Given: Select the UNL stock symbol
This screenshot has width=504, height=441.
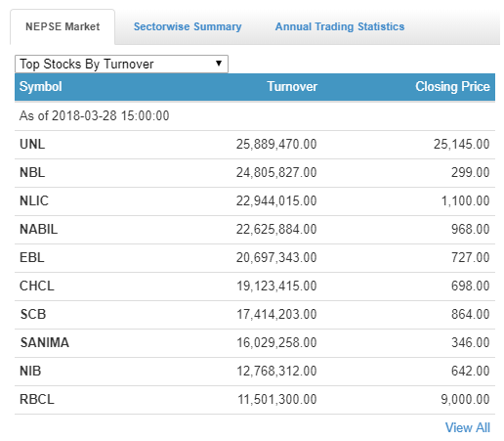Looking at the screenshot, I should point(32,144).
